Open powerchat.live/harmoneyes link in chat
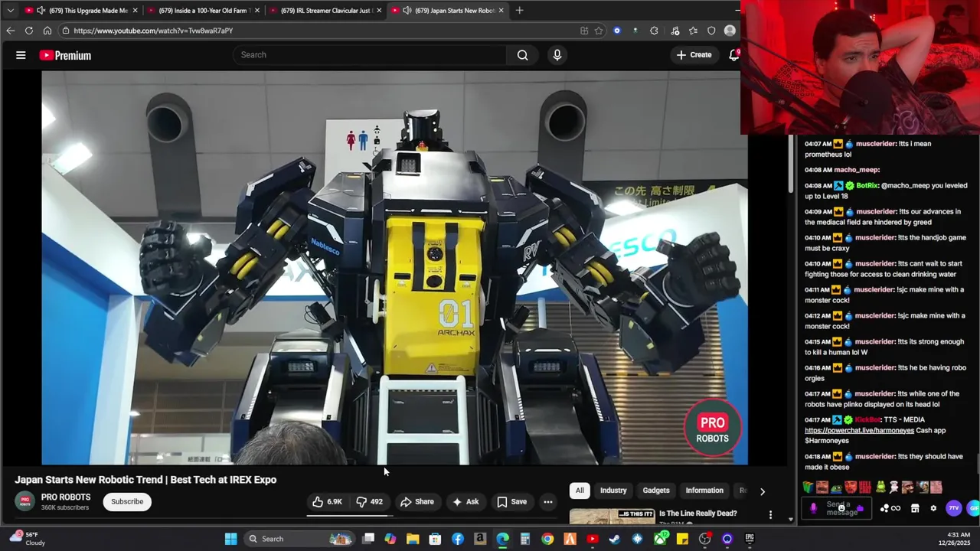Screen dimensions: 980x551 (x=859, y=431)
